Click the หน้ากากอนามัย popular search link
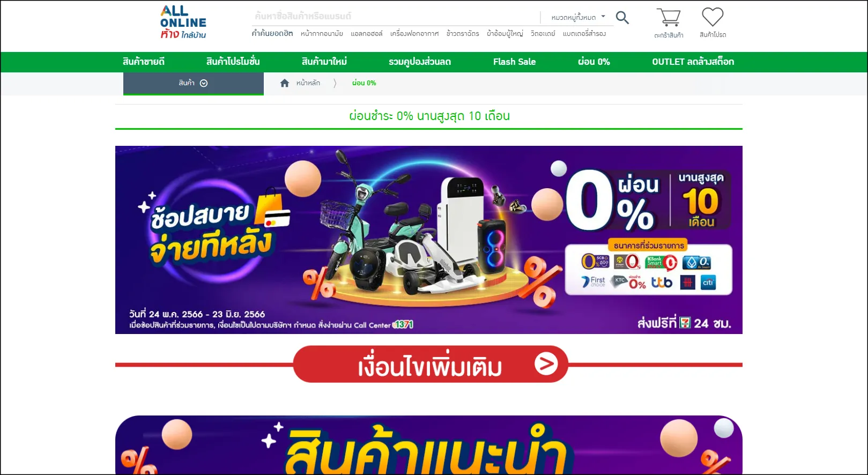Screen dimensions: 868x475 coord(322,34)
